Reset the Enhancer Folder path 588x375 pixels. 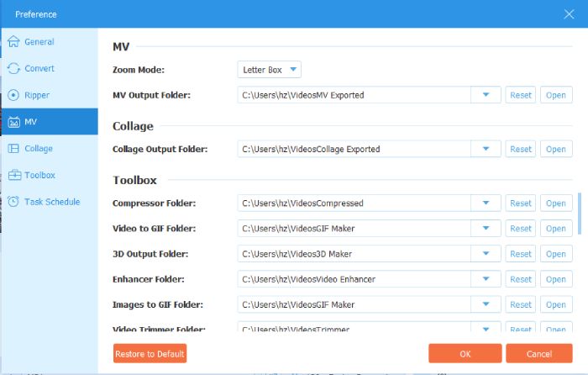click(521, 279)
